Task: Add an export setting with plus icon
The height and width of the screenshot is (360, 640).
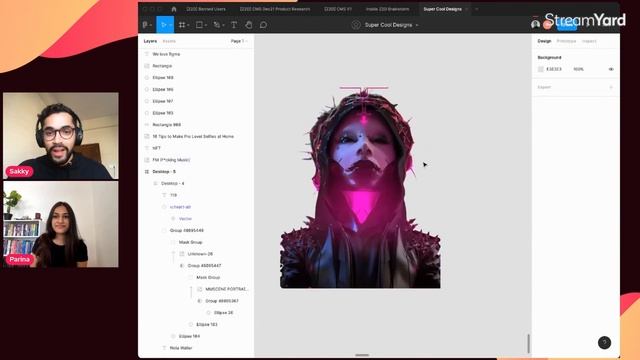Action: [611, 87]
